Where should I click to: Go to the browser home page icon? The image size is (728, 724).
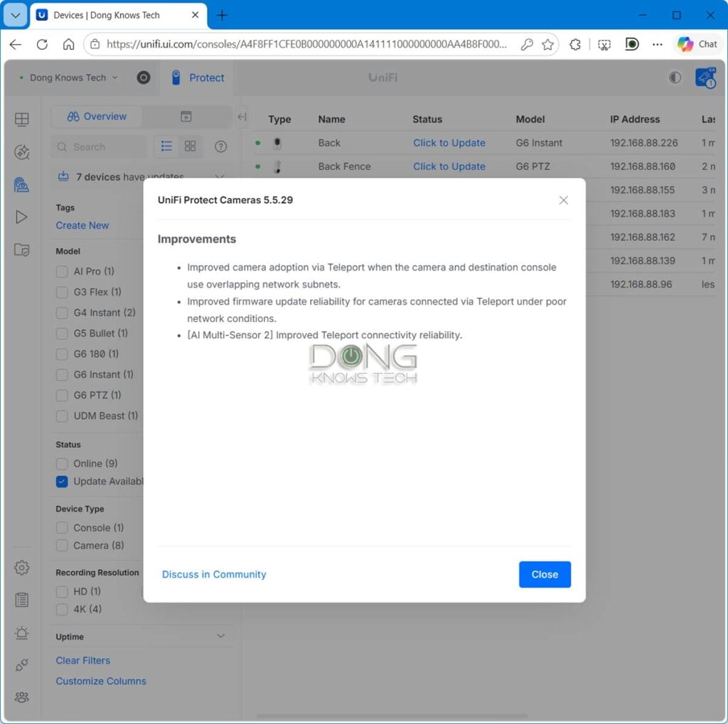[x=69, y=44]
